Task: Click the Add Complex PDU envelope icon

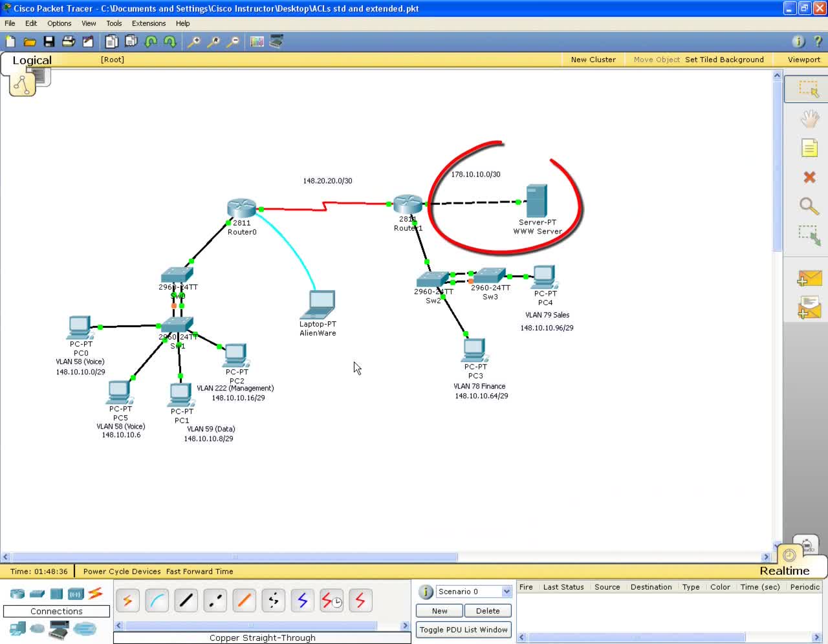Action: tap(809, 307)
